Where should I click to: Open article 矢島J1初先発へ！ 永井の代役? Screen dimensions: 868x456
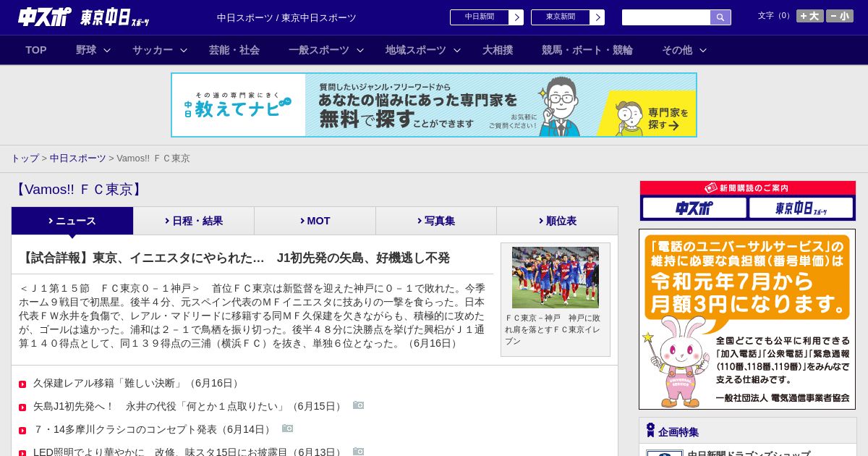190,406
